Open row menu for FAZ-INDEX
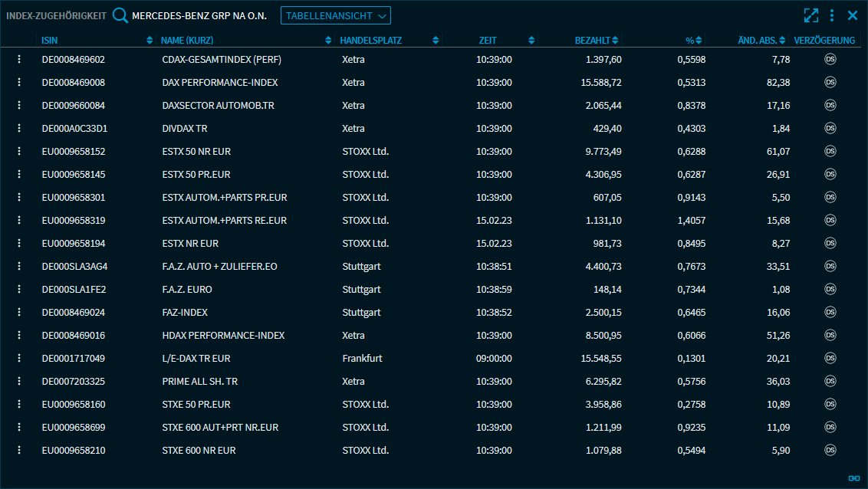The width and height of the screenshot is (868, 489). 19,312
